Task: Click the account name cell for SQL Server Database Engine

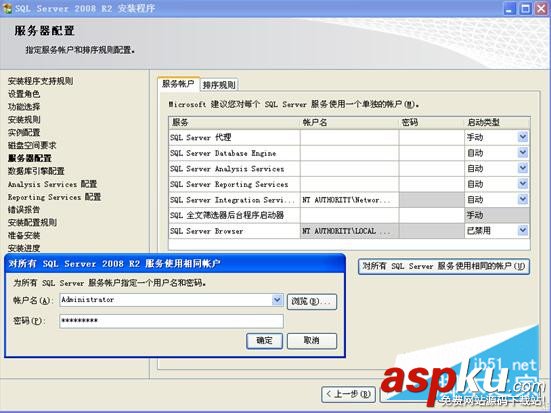Action: pyautogui.click(x=349, y=153)
